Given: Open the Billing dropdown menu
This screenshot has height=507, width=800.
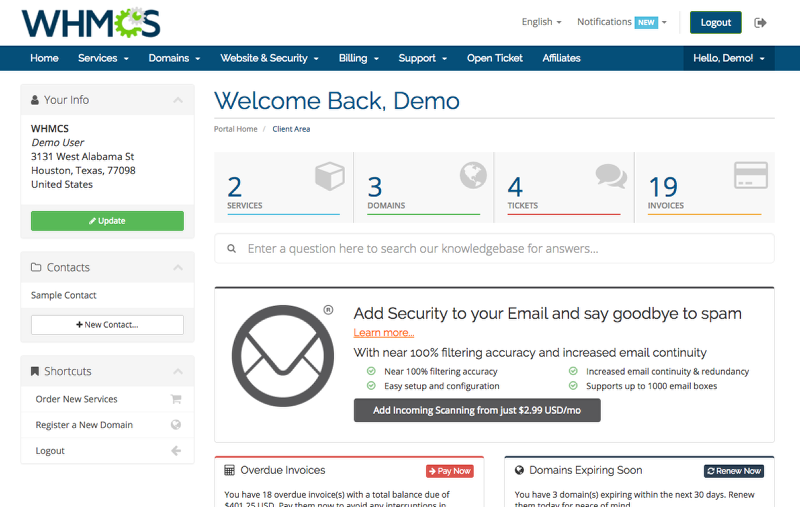Looking at the screenshot, I should pyautogui.click(x=359, y=58).
